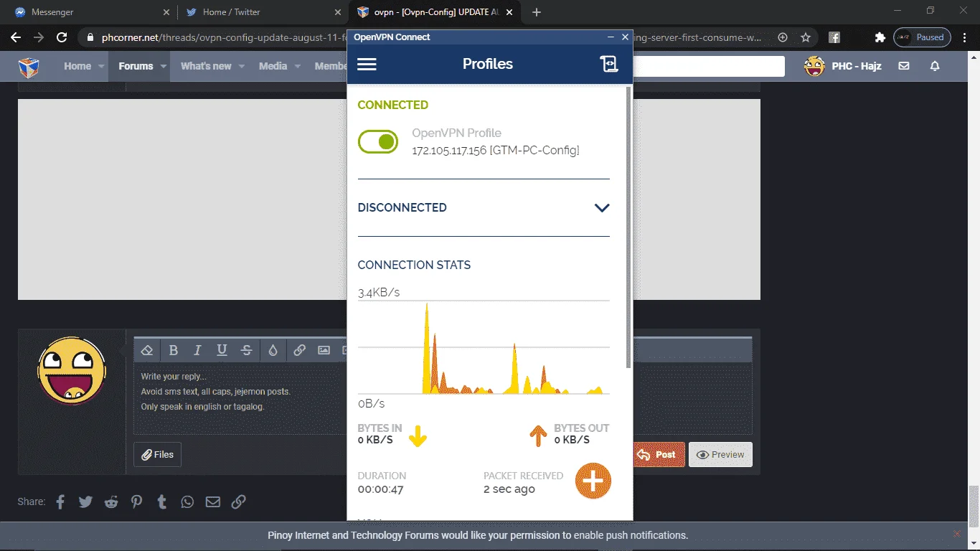
Task: Close the Messenger tab
Action: coord(166,12)
